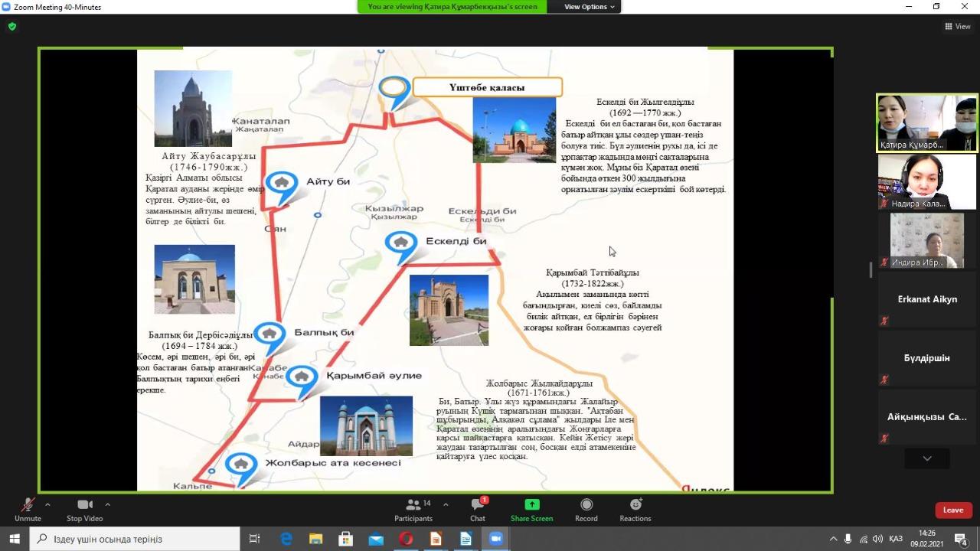The height and width of the screenshot is (551, 980).
Task: Click the Share Screen icon
Action: point(531,508)
